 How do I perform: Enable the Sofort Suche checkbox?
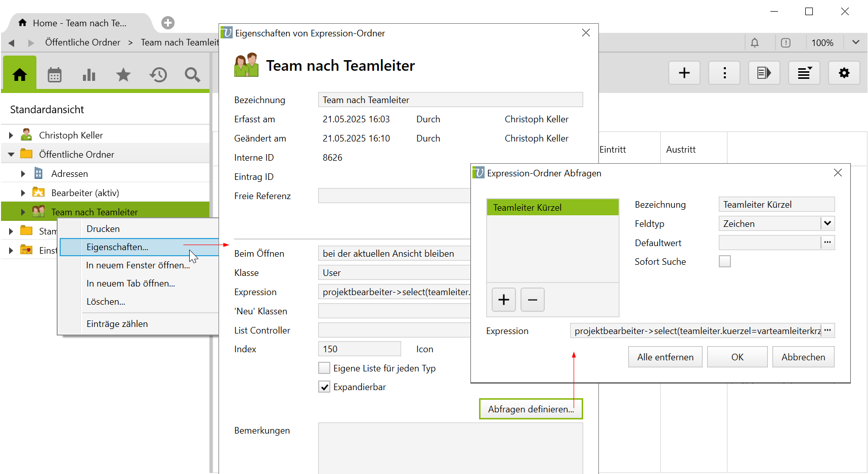coord(725,262)
